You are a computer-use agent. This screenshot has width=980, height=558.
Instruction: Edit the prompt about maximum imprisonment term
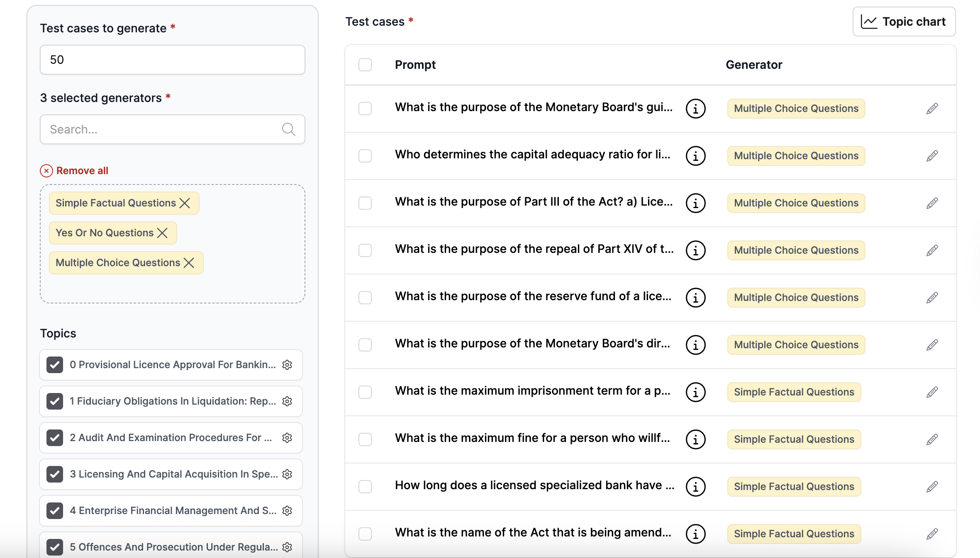(x=931, y=392)
